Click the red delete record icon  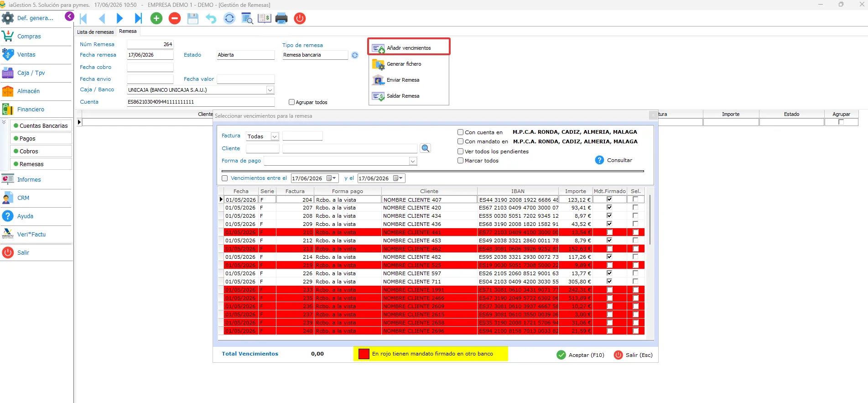(175, 18)
